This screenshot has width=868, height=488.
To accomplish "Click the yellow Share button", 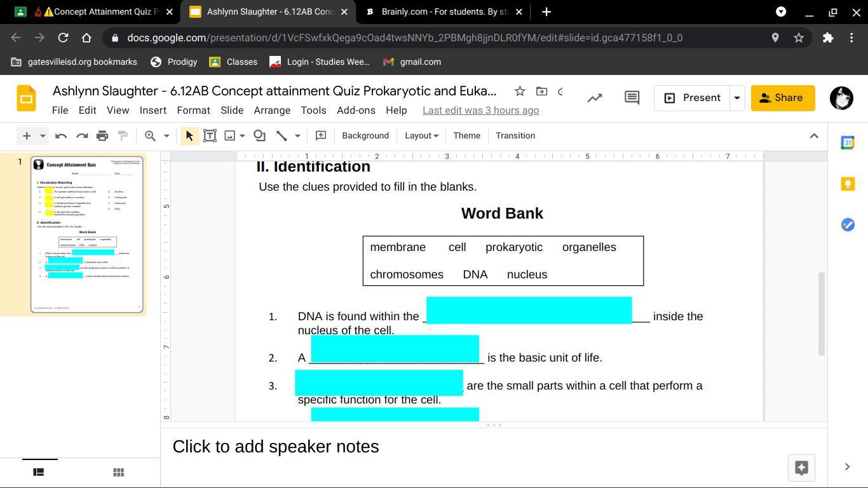I will 782,98.
